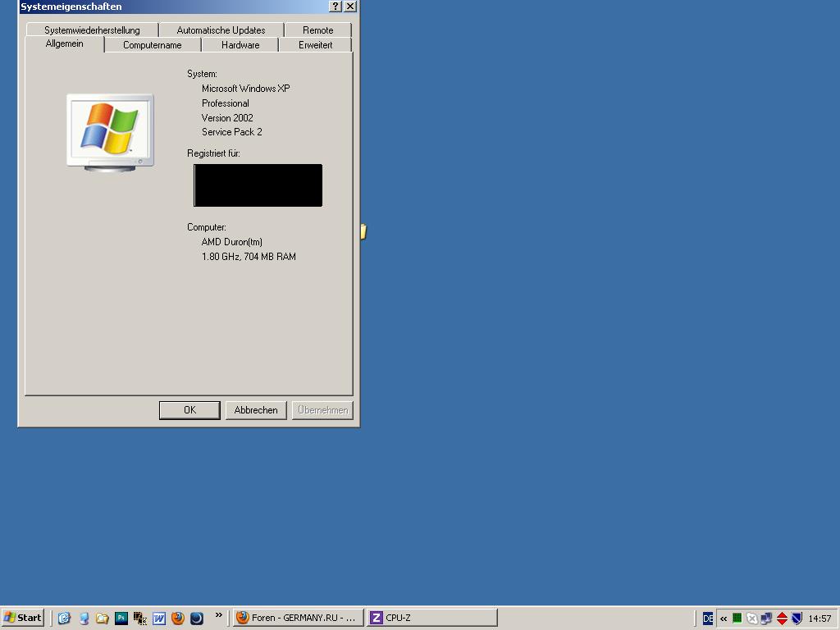Screen dimensions: 840x630
Task: Click the Version 2002 text
Action: point(227,118)
